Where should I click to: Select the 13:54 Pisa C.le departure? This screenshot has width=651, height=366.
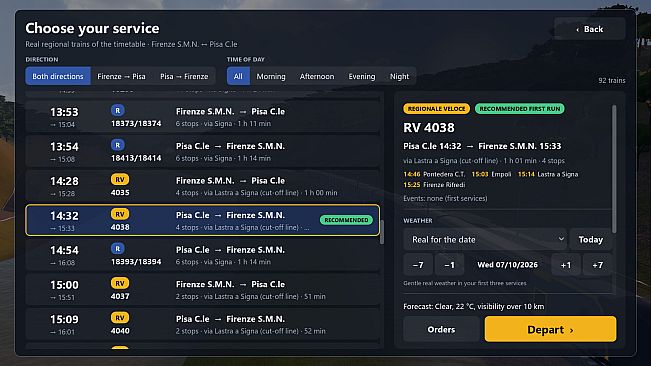click(203, 151)
